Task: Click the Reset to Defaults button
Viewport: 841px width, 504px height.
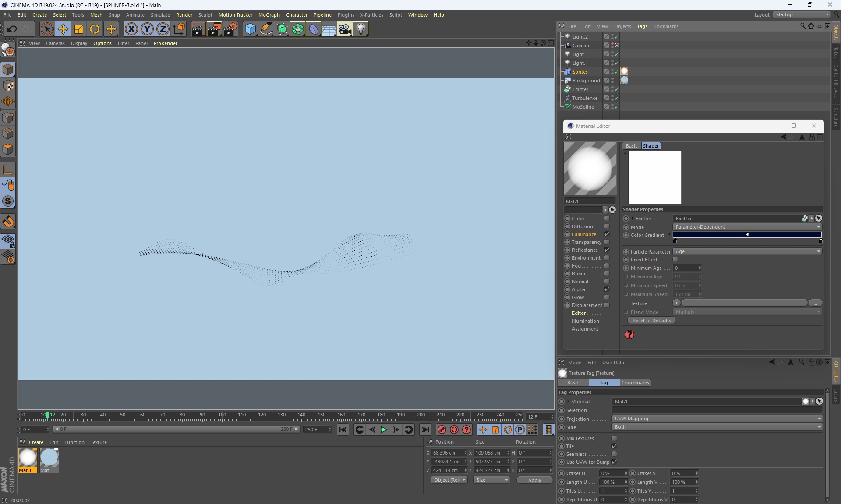Action: point(651,321)
